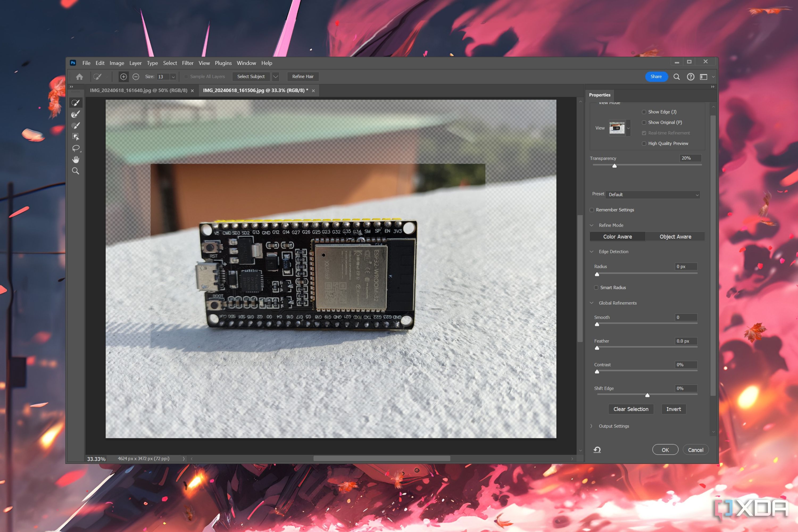Viewport: 798px width, 532px height.
Task: Click the Radius slider handle
Action: [597, 274]
